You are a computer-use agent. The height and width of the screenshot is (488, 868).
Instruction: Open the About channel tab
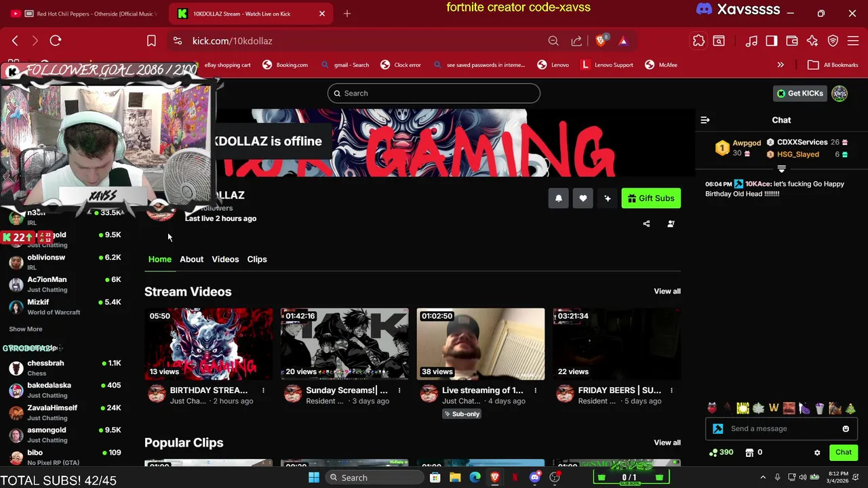(x=191, y=259)
